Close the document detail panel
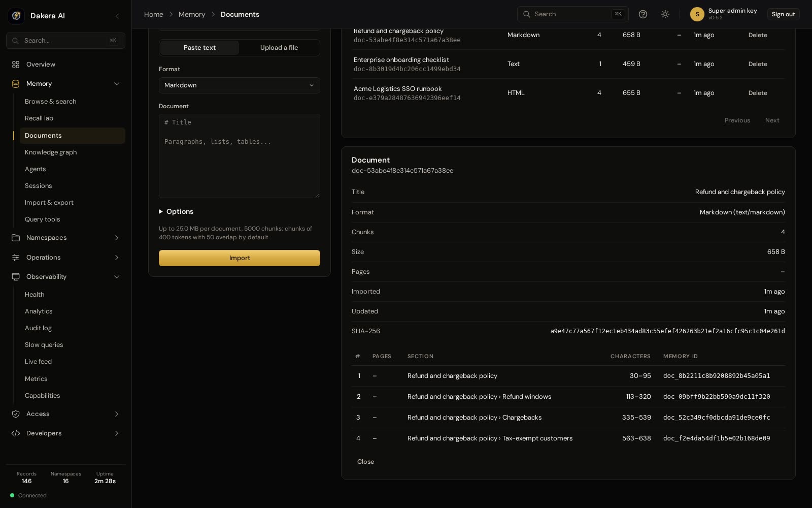This screenshot has height=508, width=812. (x=365, y=462)
